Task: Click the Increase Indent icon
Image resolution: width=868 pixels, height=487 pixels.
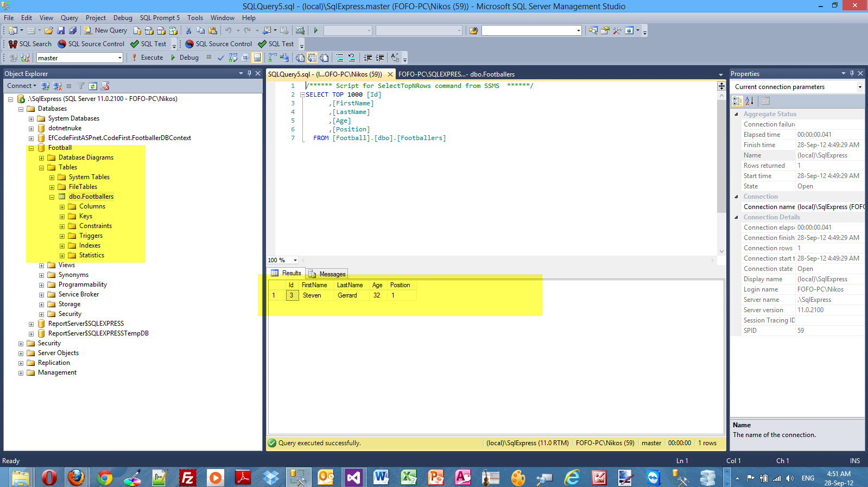Action: point(380,58)
